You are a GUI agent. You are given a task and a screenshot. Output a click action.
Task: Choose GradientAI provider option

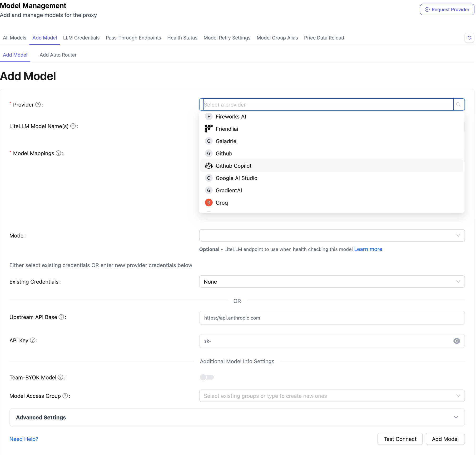click(332, 190)
